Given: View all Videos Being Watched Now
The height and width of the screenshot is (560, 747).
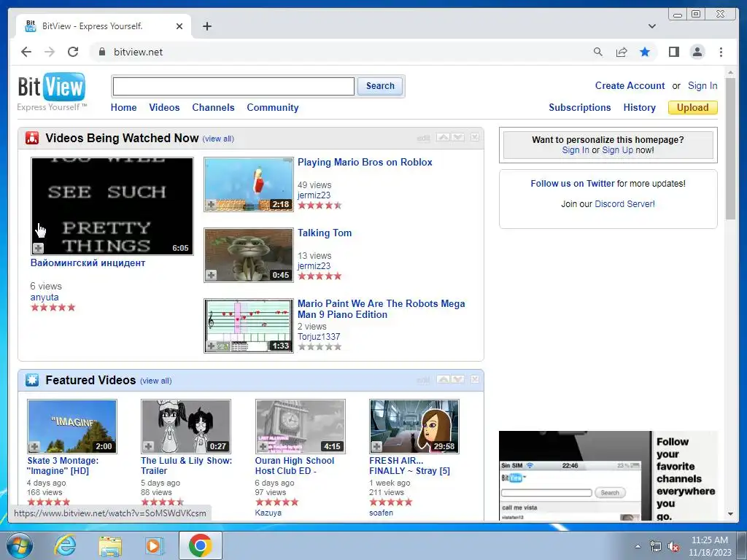Looking at the screenshot, I should click(218, 139).
